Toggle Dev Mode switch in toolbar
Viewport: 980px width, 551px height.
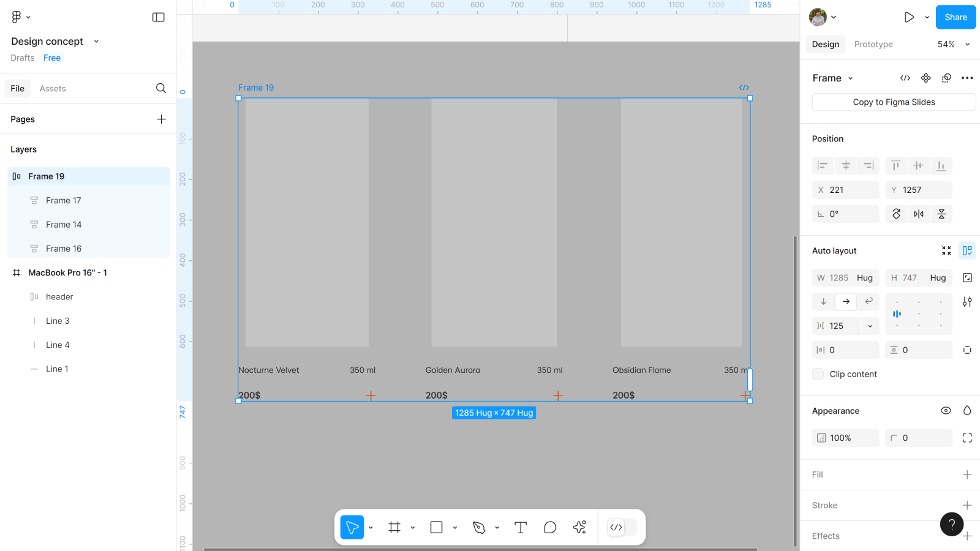pyautogui.click(x=622, y=527)
